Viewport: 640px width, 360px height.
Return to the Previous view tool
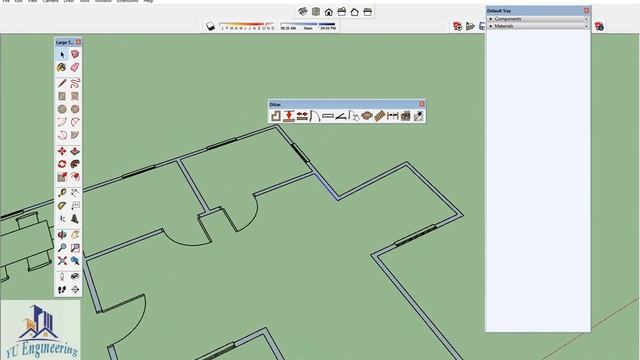coord(75,261)
